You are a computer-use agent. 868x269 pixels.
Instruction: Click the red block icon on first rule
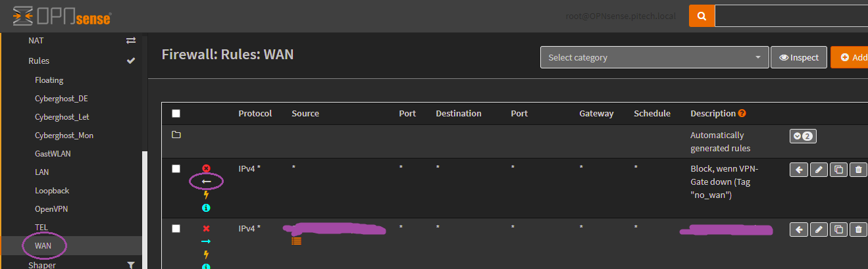[x=206, y=168]
